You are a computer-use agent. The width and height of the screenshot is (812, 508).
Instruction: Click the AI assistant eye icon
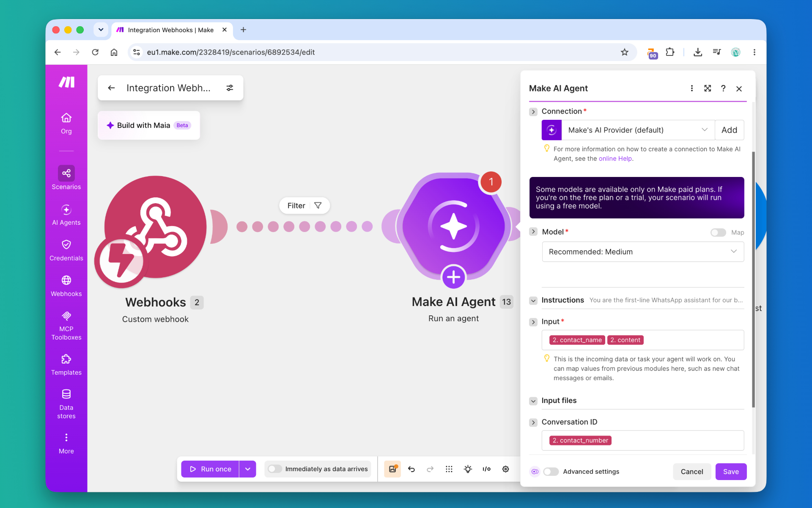(x=535, y=472)
